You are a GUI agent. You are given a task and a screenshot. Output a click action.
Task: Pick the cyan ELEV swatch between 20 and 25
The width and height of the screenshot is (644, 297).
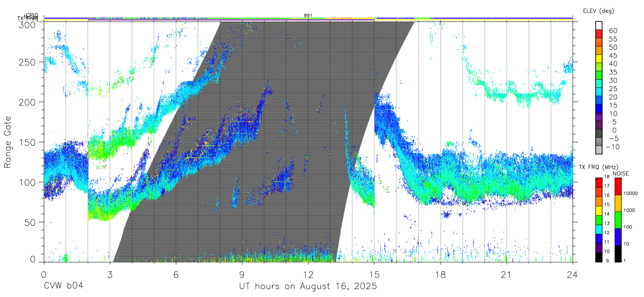pos(599,92)
